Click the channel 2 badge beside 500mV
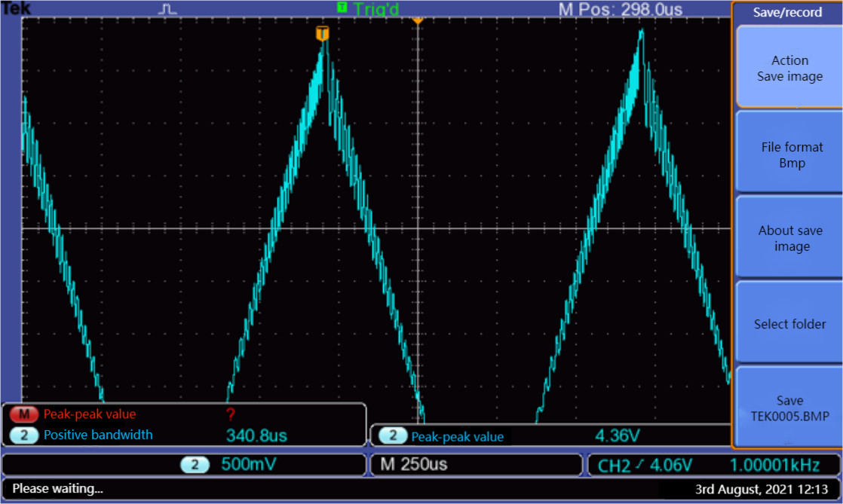Viewport: 843px width, 504px height. (x=195, y=465)
